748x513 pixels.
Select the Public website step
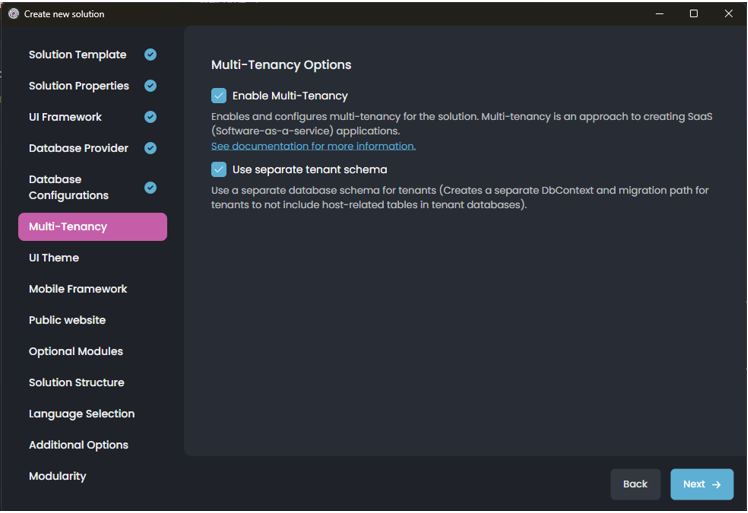[67, 320]
